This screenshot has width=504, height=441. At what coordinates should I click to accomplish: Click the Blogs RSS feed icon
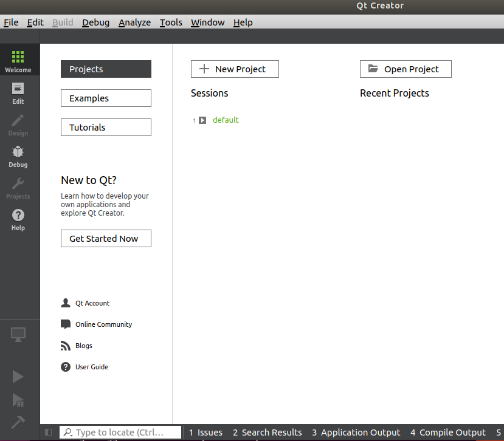tap(66, 346)
